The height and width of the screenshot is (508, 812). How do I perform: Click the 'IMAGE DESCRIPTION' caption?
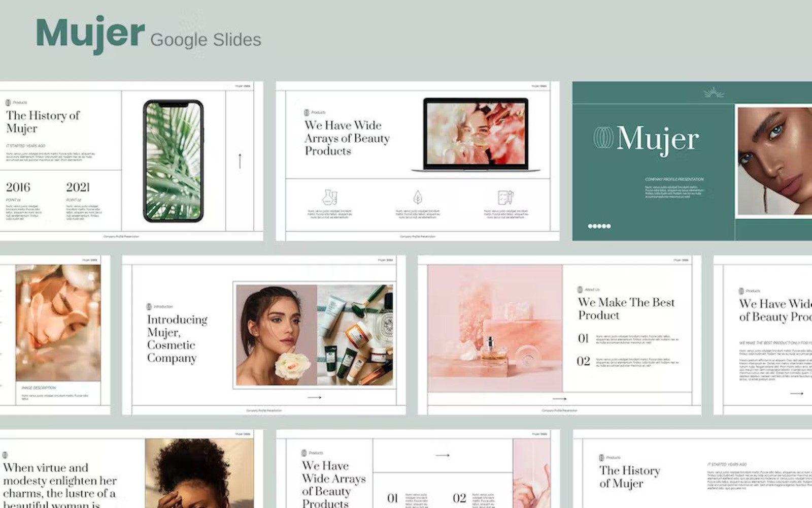(x=39, y=388)
